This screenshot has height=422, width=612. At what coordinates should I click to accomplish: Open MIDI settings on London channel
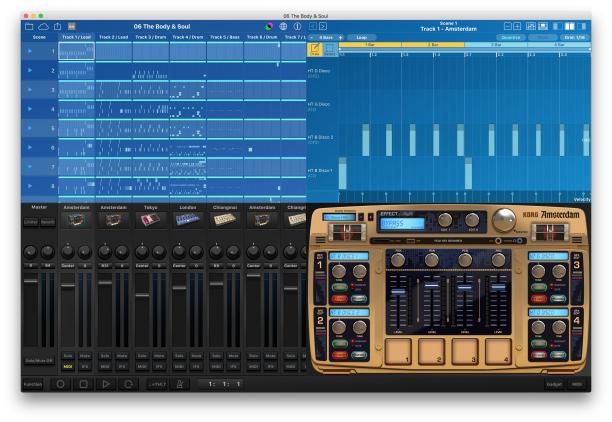[179, 367]
